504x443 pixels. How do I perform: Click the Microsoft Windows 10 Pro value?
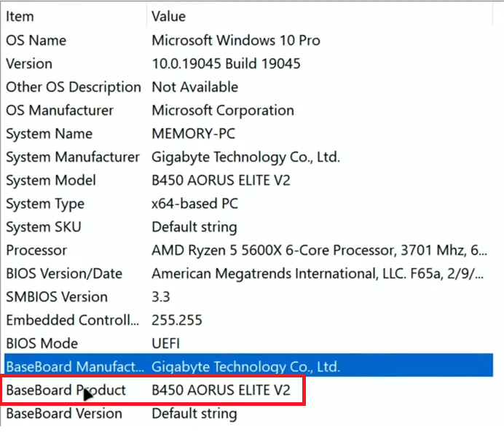click(x=235, y=40)
